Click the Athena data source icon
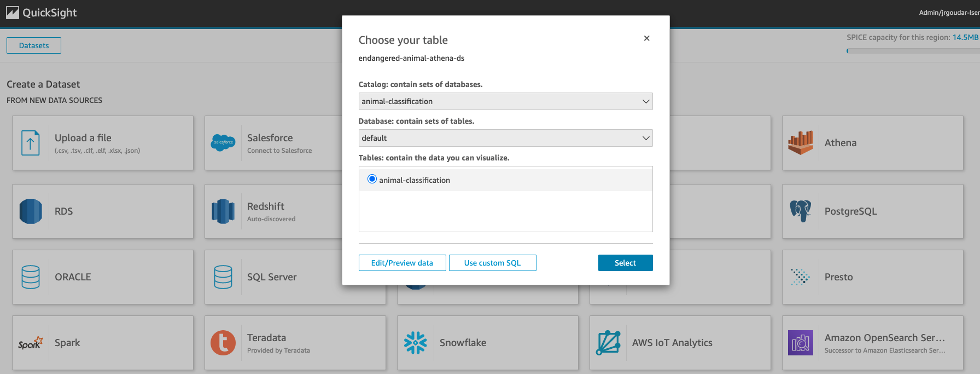The image size is (980, 374). coord(801,142)
